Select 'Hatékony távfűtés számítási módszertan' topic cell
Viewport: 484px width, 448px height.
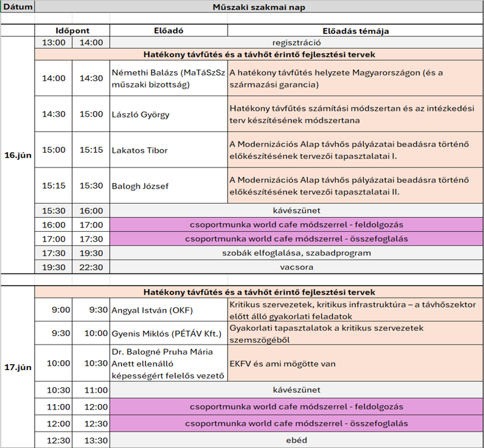click(x=356, y=114)
